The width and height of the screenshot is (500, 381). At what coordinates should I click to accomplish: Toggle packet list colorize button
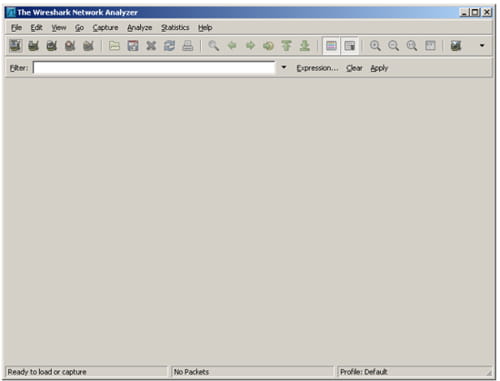pyautogui.click(x=331, y=46)
